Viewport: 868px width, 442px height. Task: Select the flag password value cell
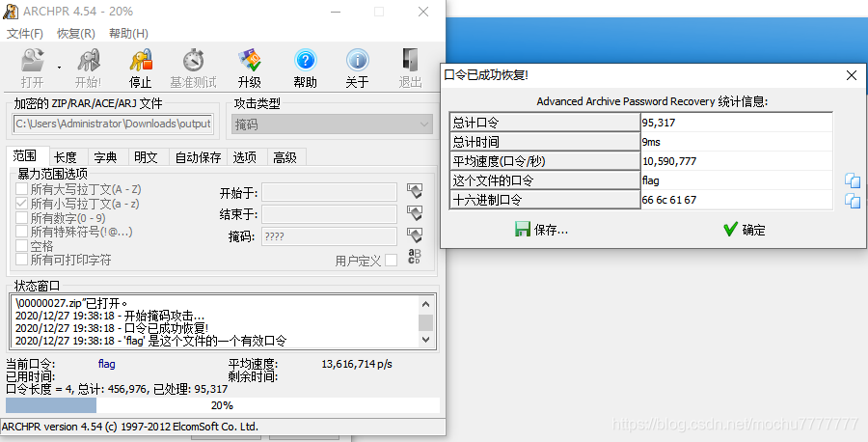[736, 180]
